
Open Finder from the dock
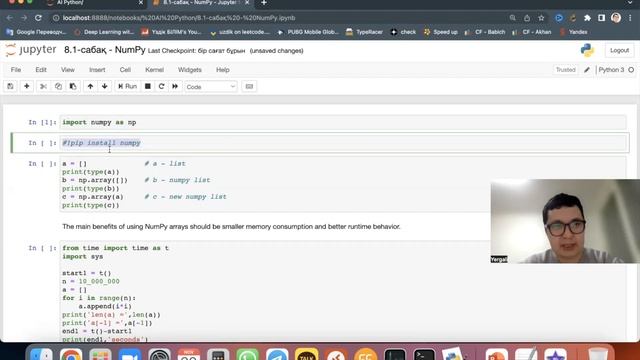point(41,355)
